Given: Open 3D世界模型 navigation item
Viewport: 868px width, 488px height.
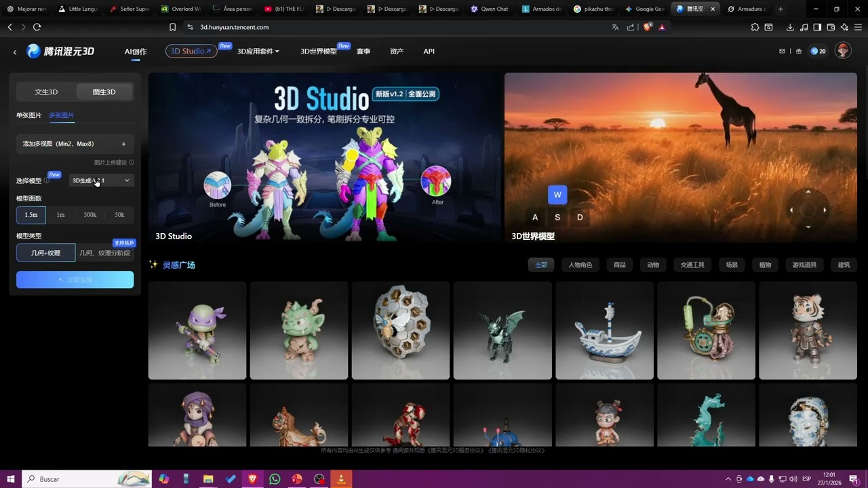Looking at the screenshot, I should point(319,52).
